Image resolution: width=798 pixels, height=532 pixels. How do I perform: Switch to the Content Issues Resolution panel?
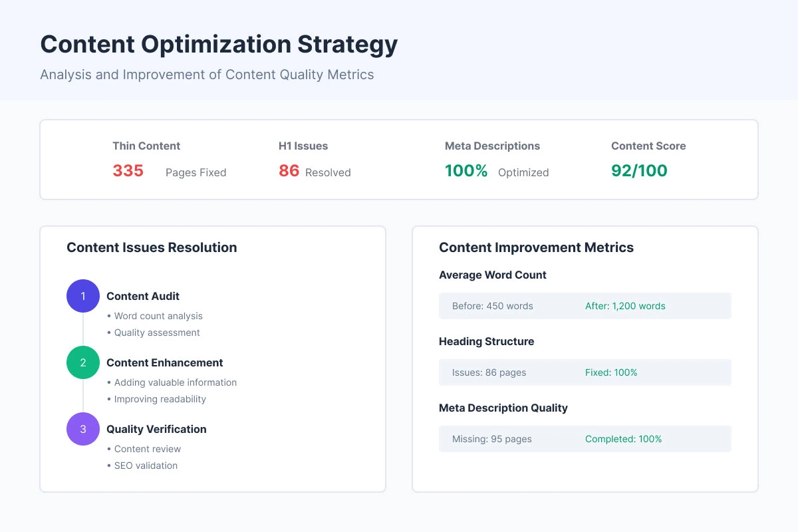pyautogui.click(x=152, y=247)
